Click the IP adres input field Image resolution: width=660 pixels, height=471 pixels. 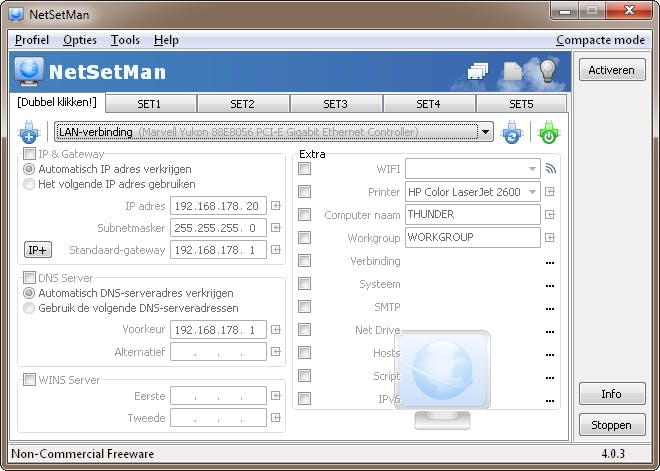pos(218,205)
